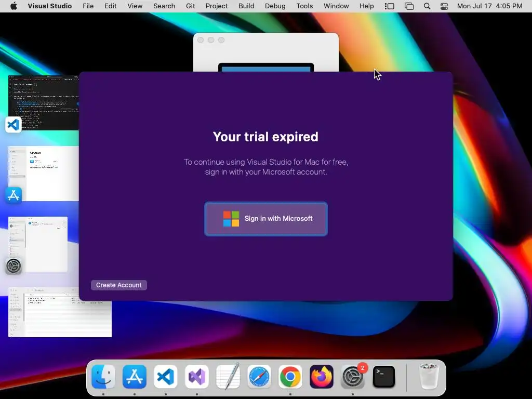Click the Microsoft logo on sign-in button

coord(231,219)
